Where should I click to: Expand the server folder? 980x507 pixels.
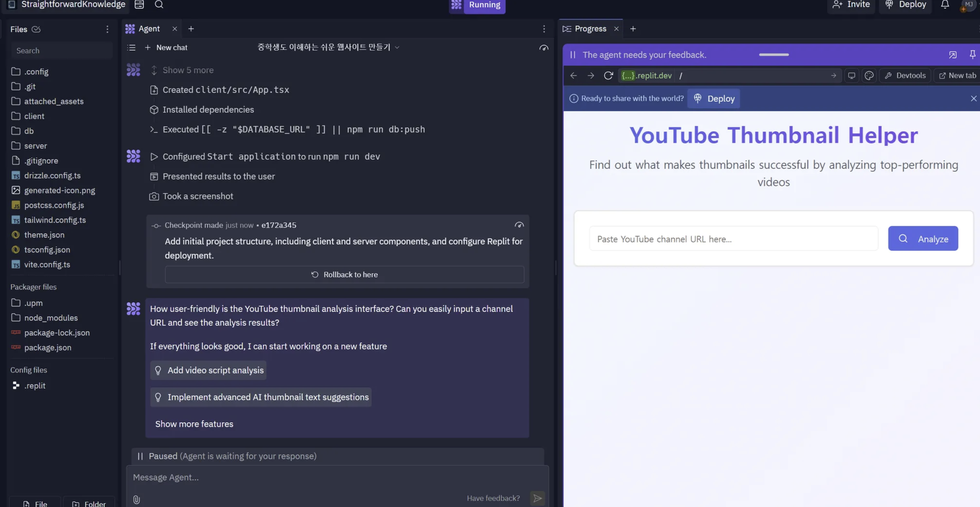click(29, 146)
